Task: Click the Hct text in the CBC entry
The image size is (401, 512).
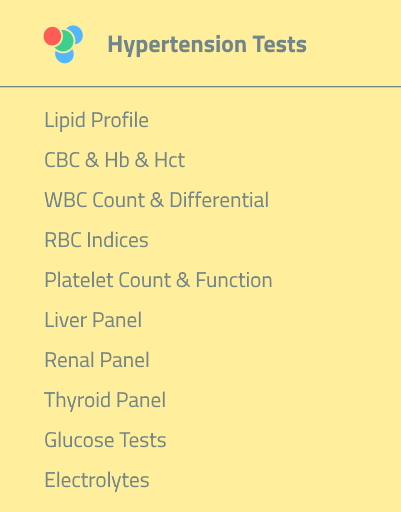Action: tap(169, 160)
